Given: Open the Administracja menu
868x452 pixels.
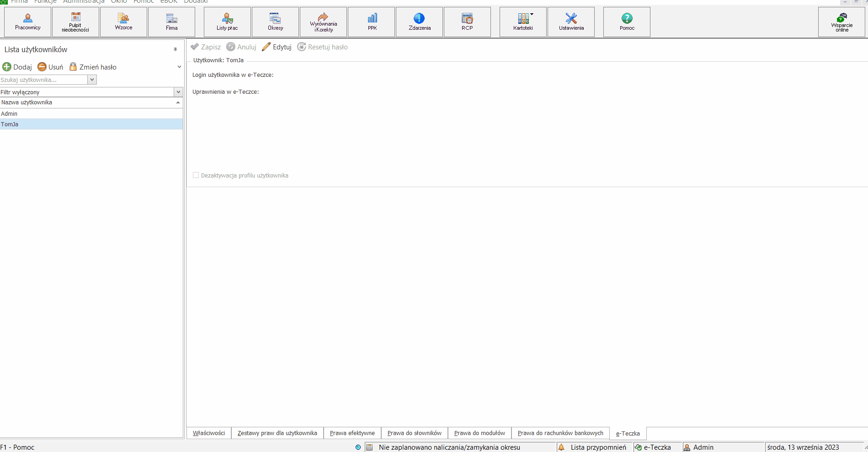Looking at the screenshot, I should click(x=84, y=2).
